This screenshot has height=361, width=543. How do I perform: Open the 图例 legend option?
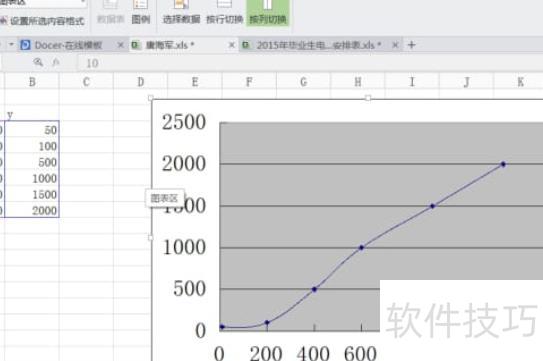[141, 12]
